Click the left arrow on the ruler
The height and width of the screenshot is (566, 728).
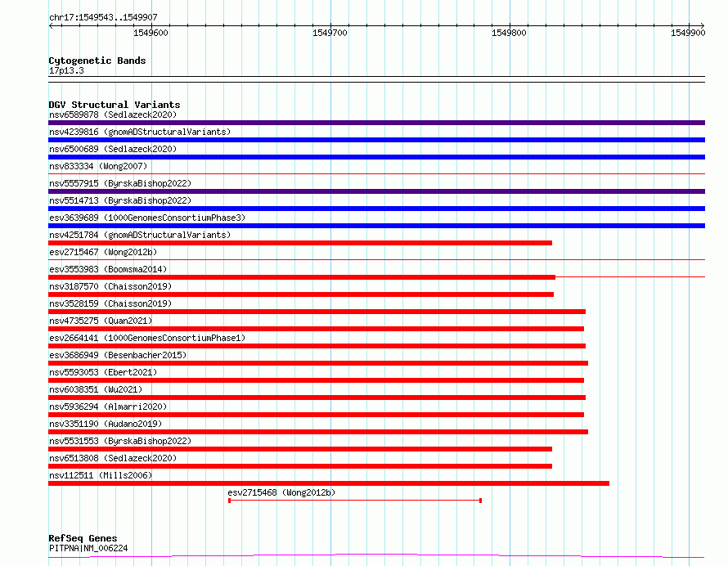click(x=51, y=26)
